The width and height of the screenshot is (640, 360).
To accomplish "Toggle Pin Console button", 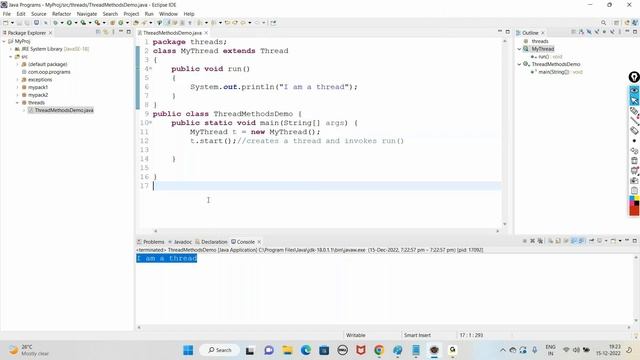I will tap(591, 241).
